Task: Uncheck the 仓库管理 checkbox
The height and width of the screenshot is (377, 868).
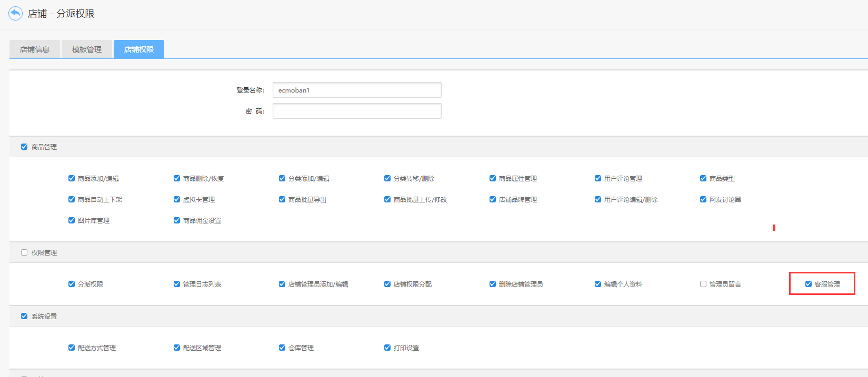Action: pyautogui.click(x=282, y=348)
